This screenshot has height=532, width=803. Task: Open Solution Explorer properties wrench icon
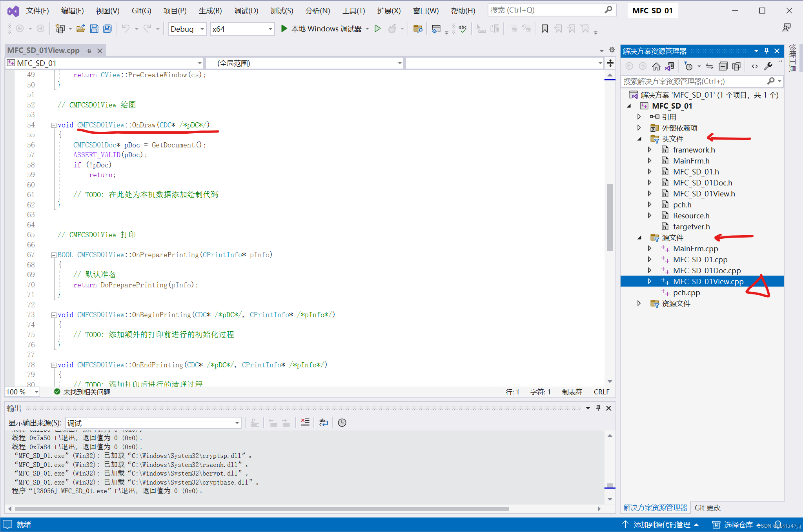coord(768,66)
